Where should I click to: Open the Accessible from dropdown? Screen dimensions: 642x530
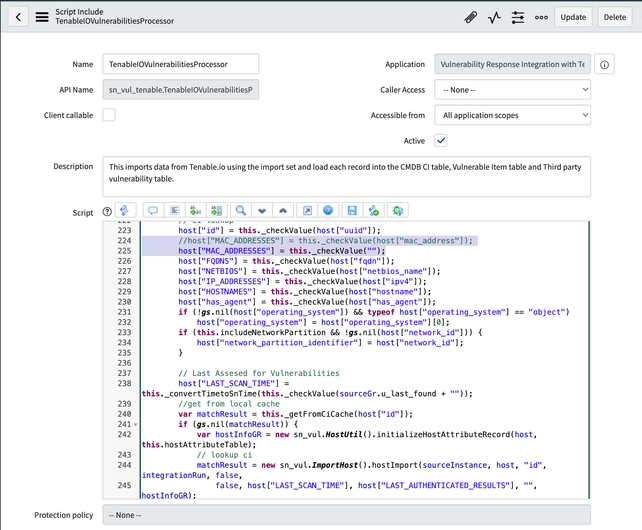(x=512, y=115)
